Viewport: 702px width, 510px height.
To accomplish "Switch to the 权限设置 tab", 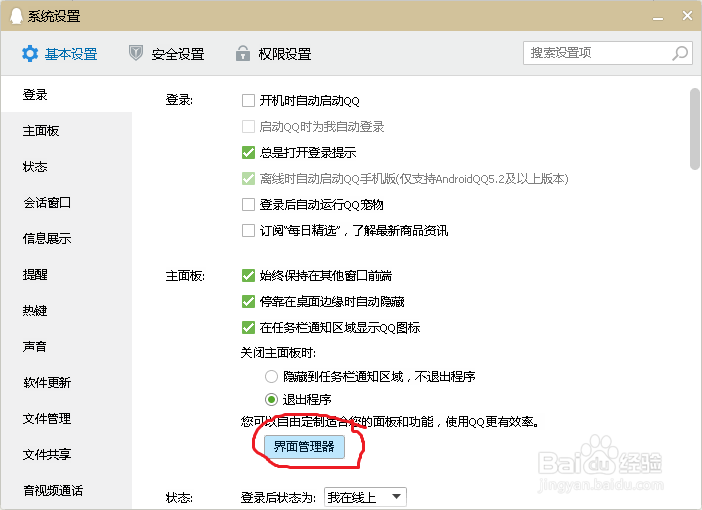I will tap(274, 54).
